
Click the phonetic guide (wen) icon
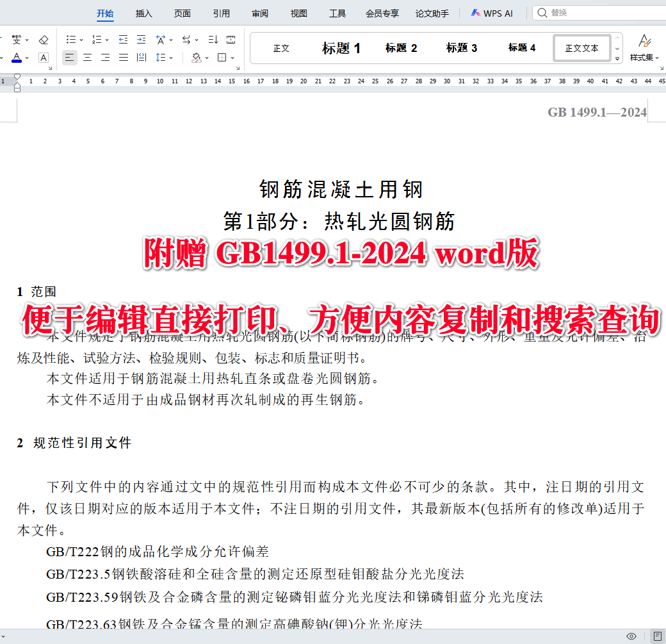click(17, 40)
